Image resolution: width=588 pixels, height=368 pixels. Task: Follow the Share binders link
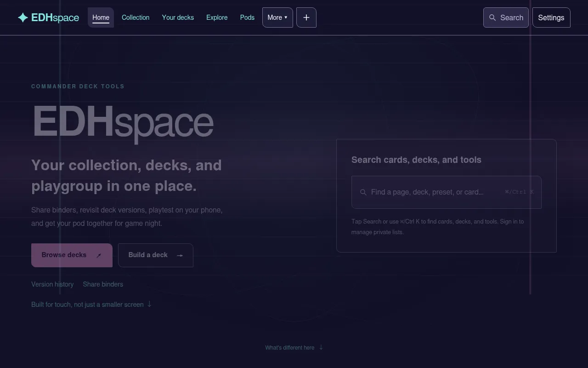[103, 284]
